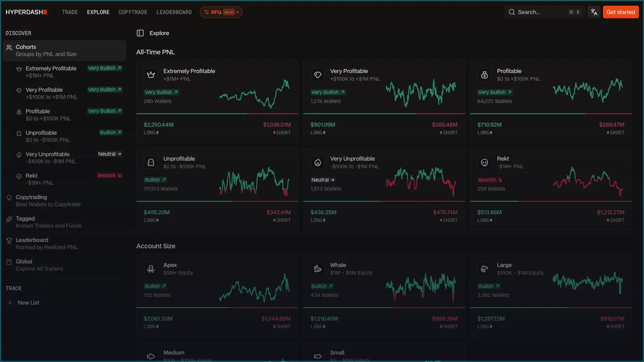The width and height of the screenshot is (644, 362).
Task: Focus the Search input field
Action: (544, 12)
